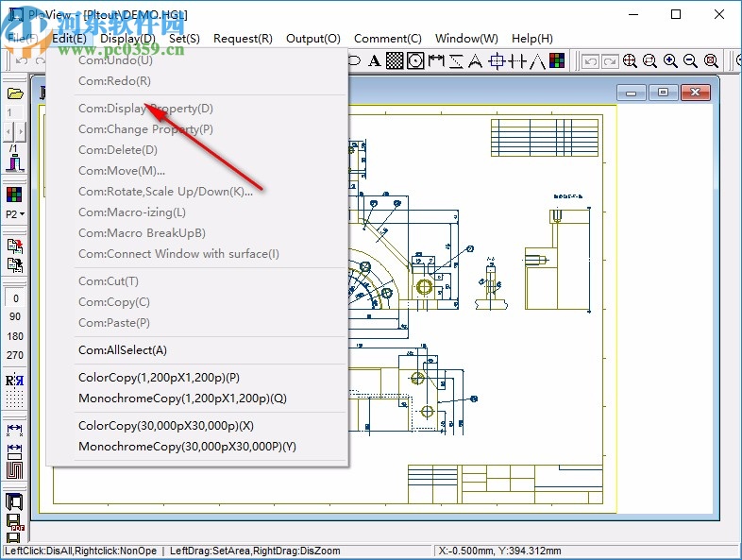Open the Window(W) menu

click(x=466, y=39)
